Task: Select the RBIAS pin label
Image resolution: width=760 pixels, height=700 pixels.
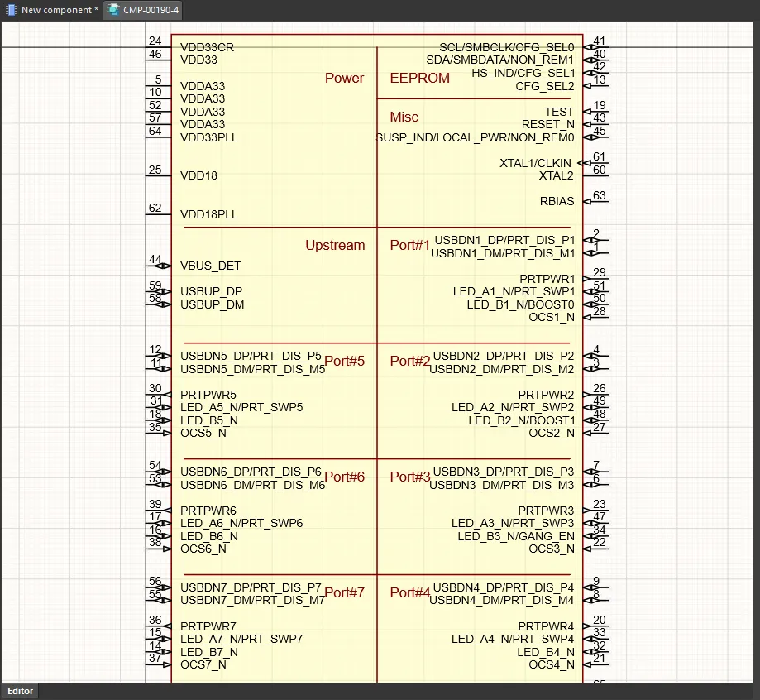Action: 557,201
